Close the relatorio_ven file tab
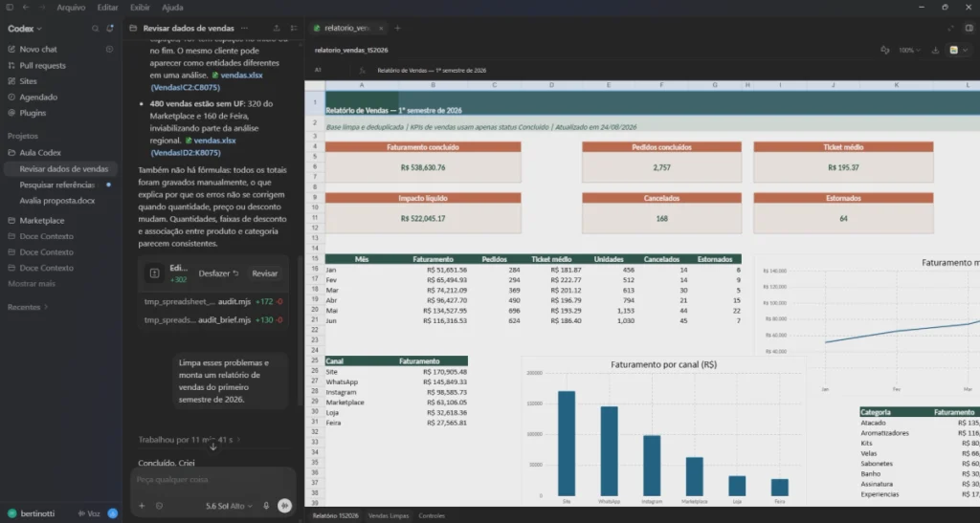This screenshot has width=980, height=523. pos(381,28)
